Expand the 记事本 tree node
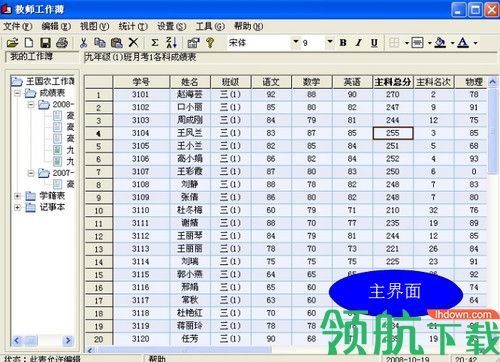The height and width of the screenshot is (362, 500). pos(17,207)
